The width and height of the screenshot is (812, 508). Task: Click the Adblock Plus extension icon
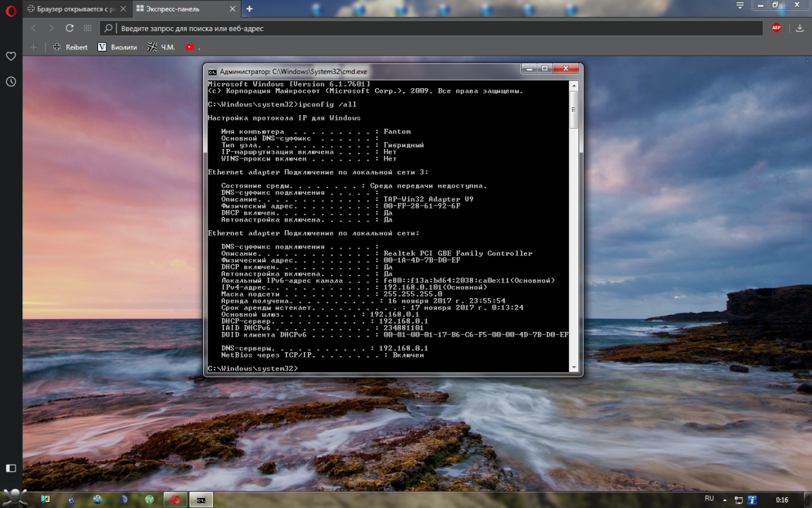776,28
